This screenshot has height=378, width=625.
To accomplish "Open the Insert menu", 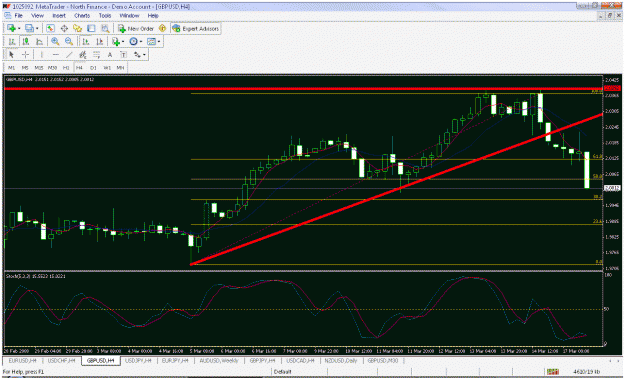I will (x=59, y=16).
